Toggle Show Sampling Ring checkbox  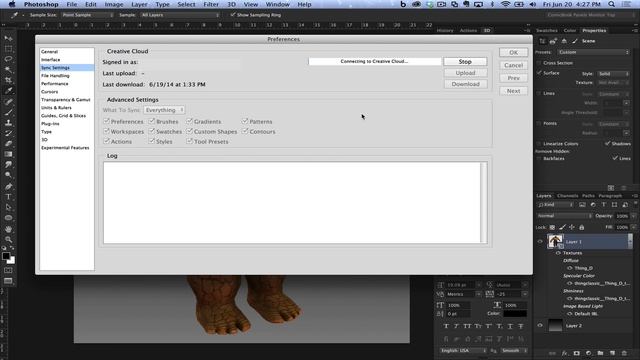(233, 15)
